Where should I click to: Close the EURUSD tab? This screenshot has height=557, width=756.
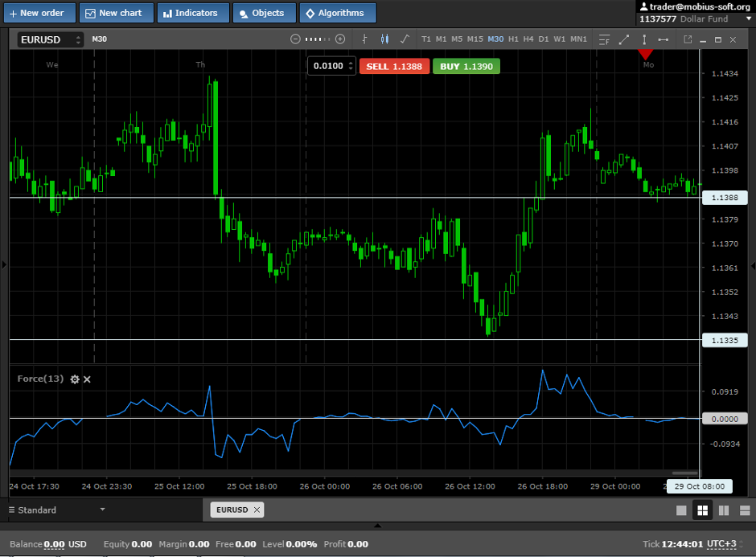pyautogui.click(x=257, y=510)
